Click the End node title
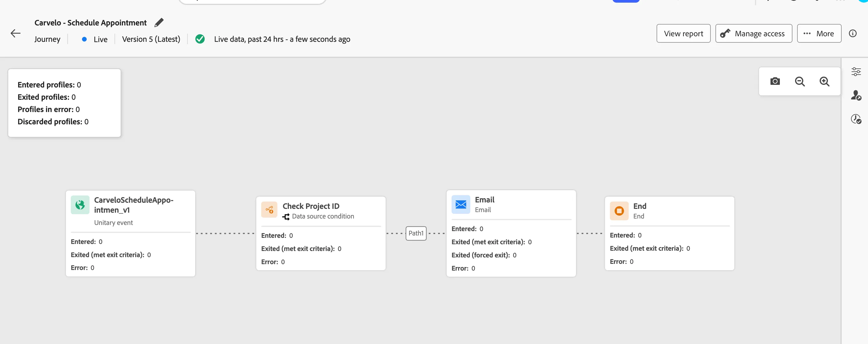The width and height of the screenshot is (868, 344). [x=640, y=206]
